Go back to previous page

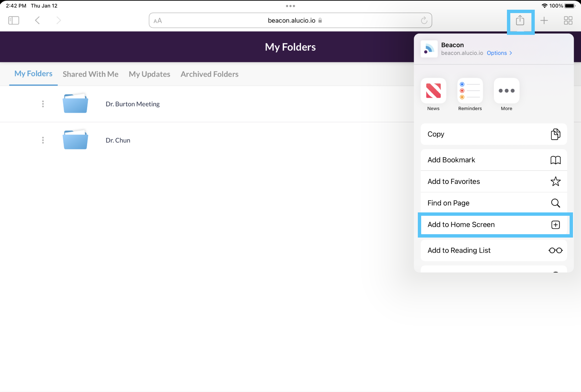tap(38, 20)
